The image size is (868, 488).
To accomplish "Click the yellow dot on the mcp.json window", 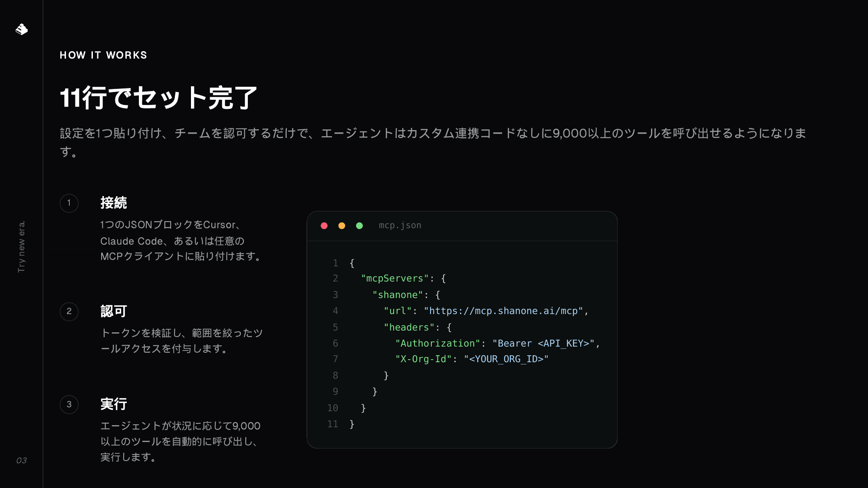I will [342, 226].
